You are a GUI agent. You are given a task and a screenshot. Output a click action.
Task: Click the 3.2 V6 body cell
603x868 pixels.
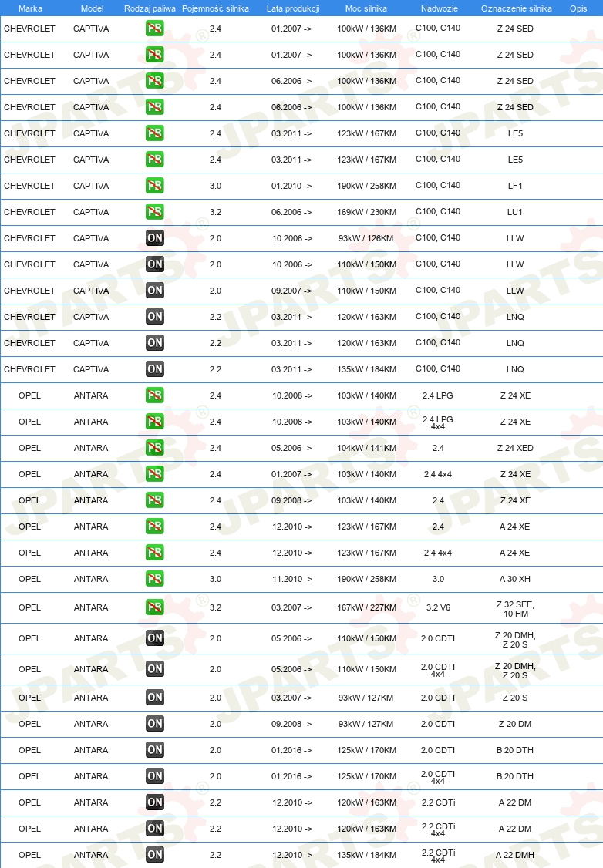click(x=438, y=607)
